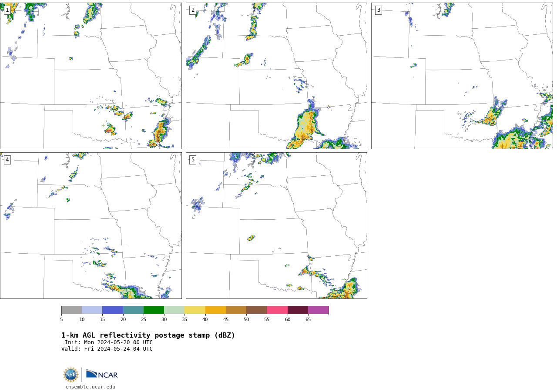
Task: Click the tan 45-50 dBZ swatch
Action: click(x=236, y=310)
